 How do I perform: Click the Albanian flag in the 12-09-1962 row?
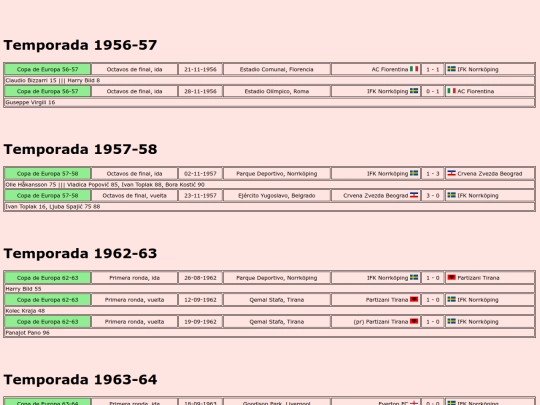coord(414,300)
